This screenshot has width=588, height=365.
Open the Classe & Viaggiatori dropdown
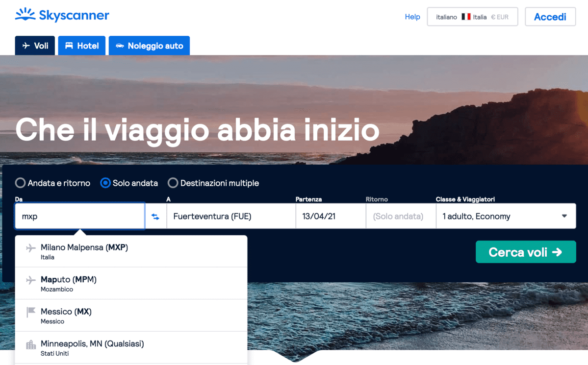tap(506, 216)
